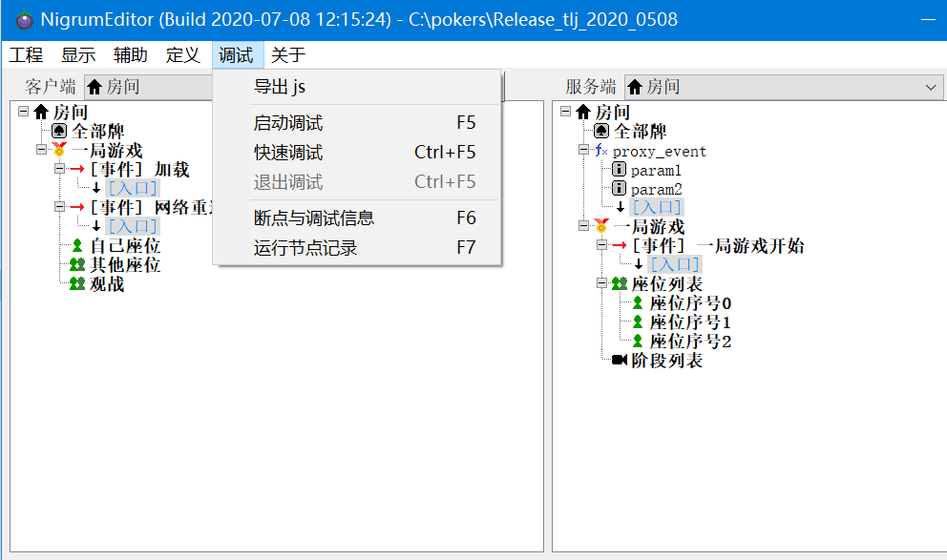The height and width of the screenshot is (560, 947).
Task: Collapse the server 座位列表 node
Action: pos(601,284)
